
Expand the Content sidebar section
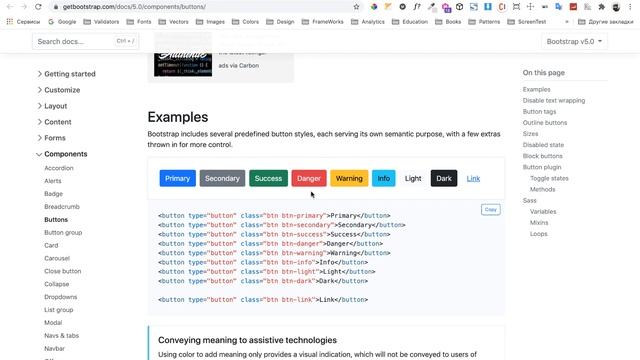coord(54,122)
